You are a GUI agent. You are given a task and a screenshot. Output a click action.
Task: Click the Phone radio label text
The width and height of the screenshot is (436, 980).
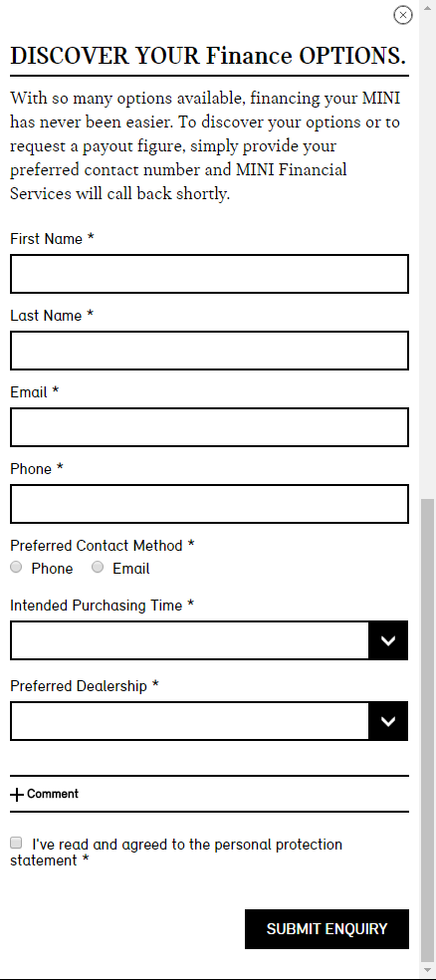[x=52, y=569]
